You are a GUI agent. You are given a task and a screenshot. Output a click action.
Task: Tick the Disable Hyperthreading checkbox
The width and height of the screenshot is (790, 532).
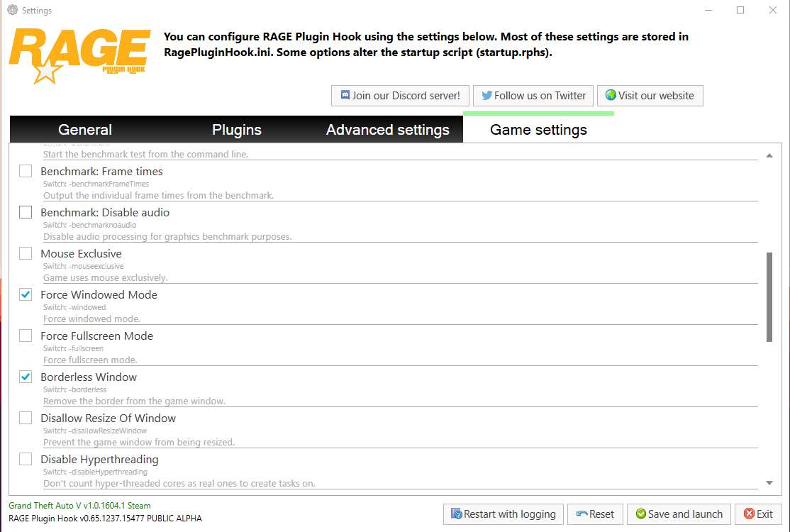(x=26, y=459)
